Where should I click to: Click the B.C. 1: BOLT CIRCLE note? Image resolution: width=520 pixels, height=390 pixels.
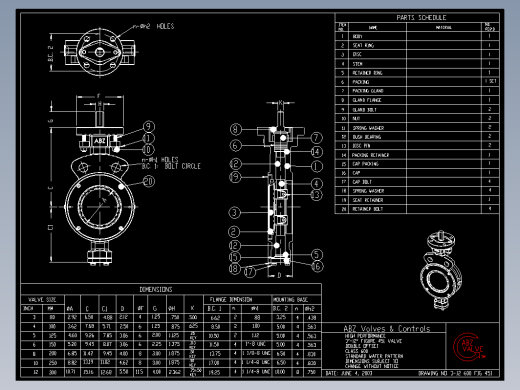tap(171, 166)
